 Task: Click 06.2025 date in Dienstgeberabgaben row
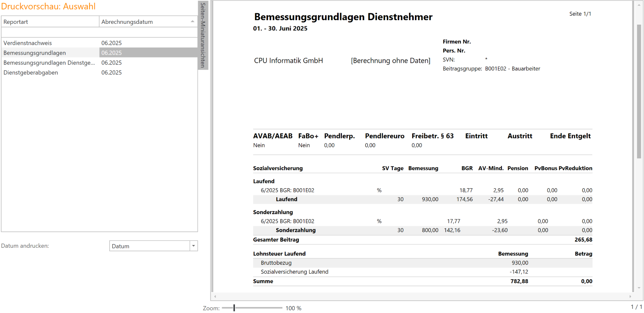coord(112,72)
